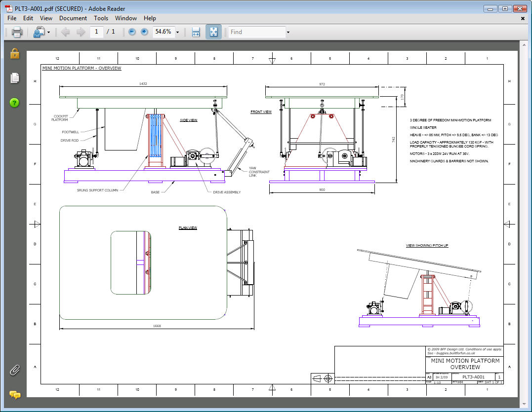Select the fit width scrolling icon
The width and height of the screenshot is (532, 412).
(196, 32)
